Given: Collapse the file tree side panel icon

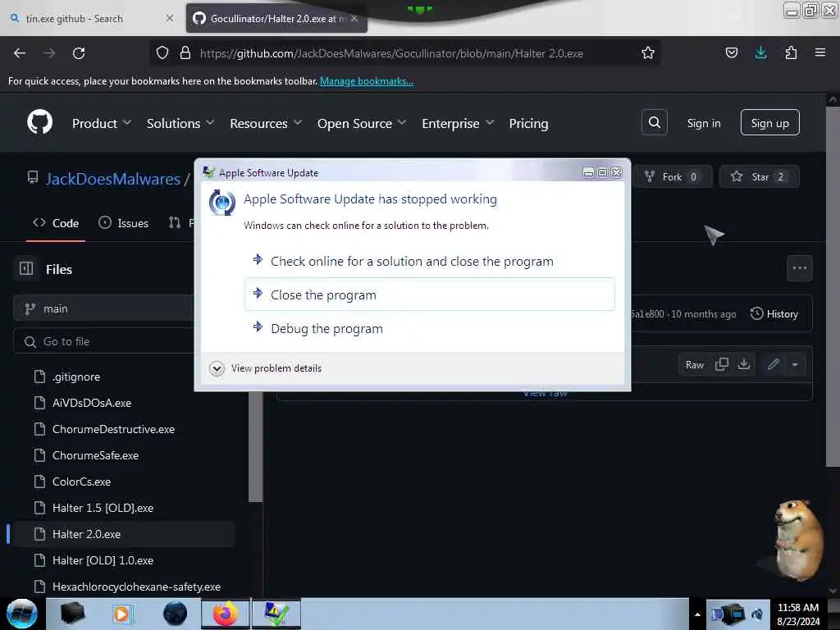Looking at the screenshot, I should pyautogui.click(x=26, y=269).
